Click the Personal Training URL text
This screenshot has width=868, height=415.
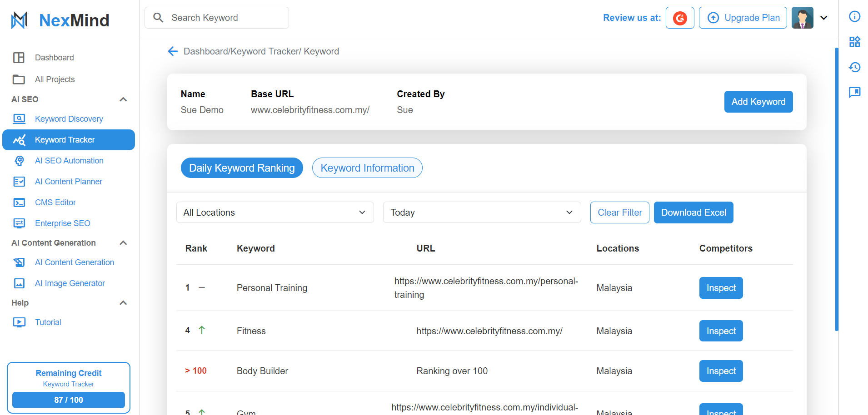(x=486, y=288)
